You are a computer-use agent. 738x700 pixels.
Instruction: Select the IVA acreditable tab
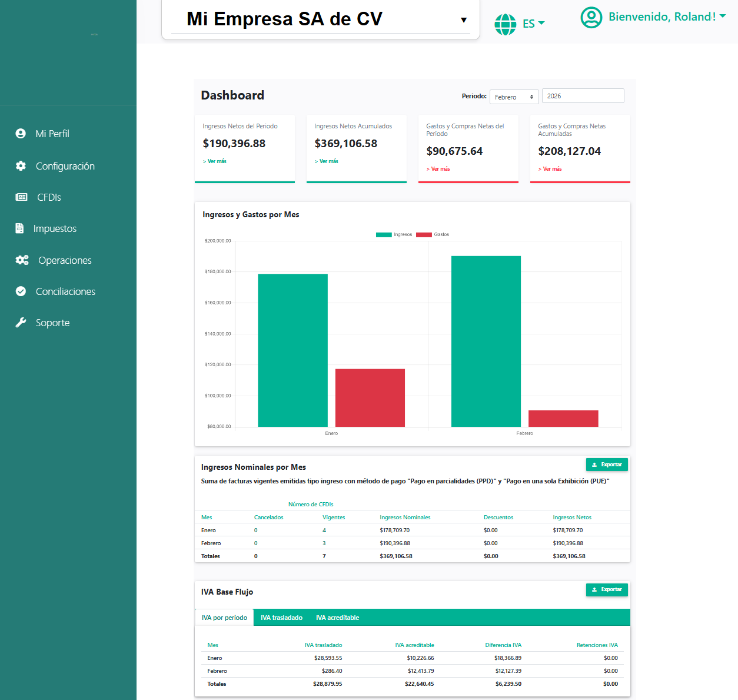coord(338,617)
